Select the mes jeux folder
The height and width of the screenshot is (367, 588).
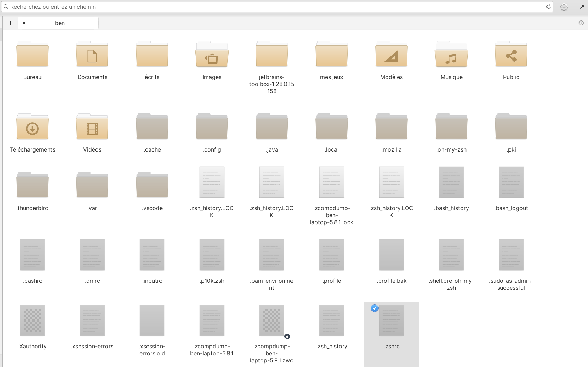pyautogui.click(x=332, y=54)
